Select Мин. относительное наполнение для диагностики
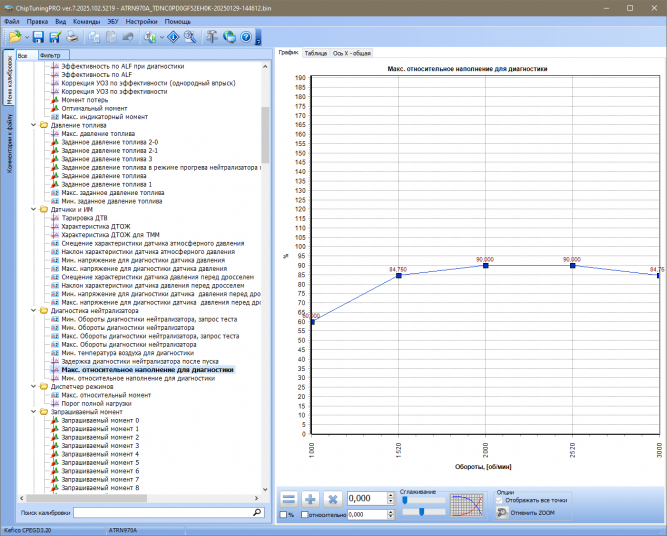 (138, 378)
